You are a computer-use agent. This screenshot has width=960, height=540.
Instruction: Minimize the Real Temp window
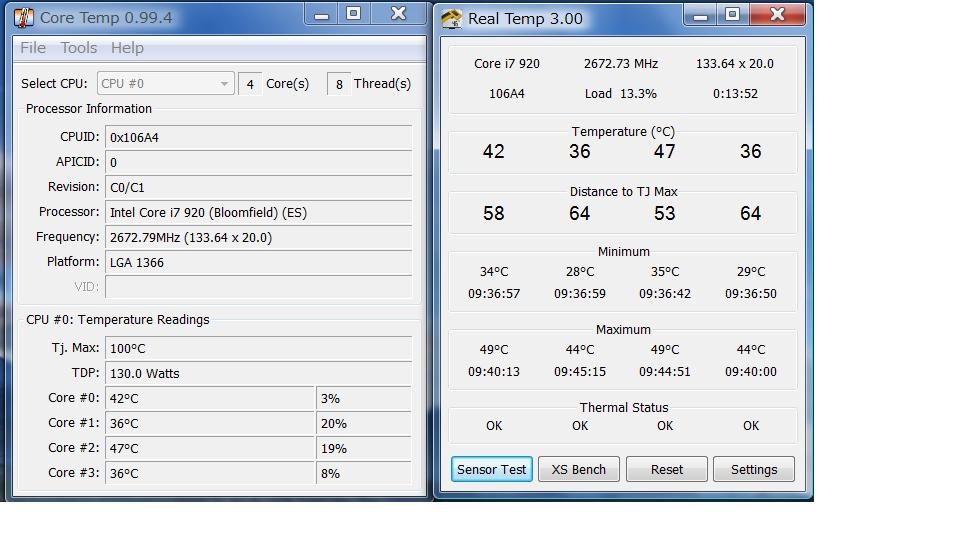(700, 15)
